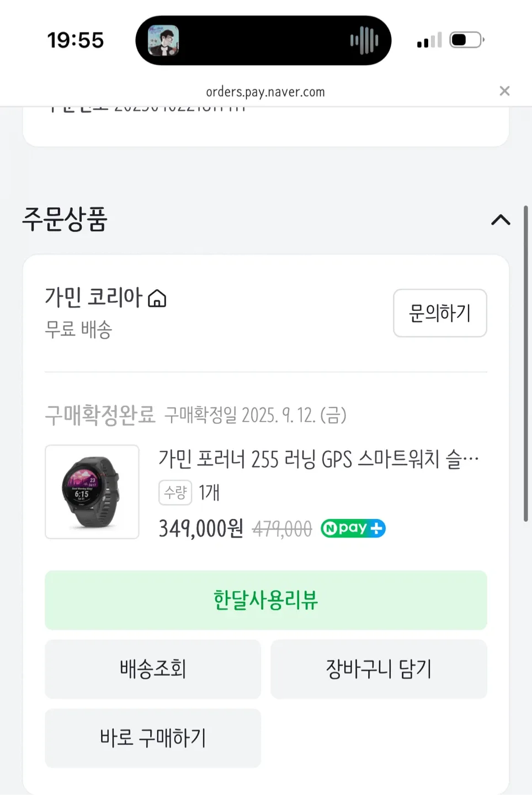
Task: Tap the battery status icon
Action: (466, 40)
